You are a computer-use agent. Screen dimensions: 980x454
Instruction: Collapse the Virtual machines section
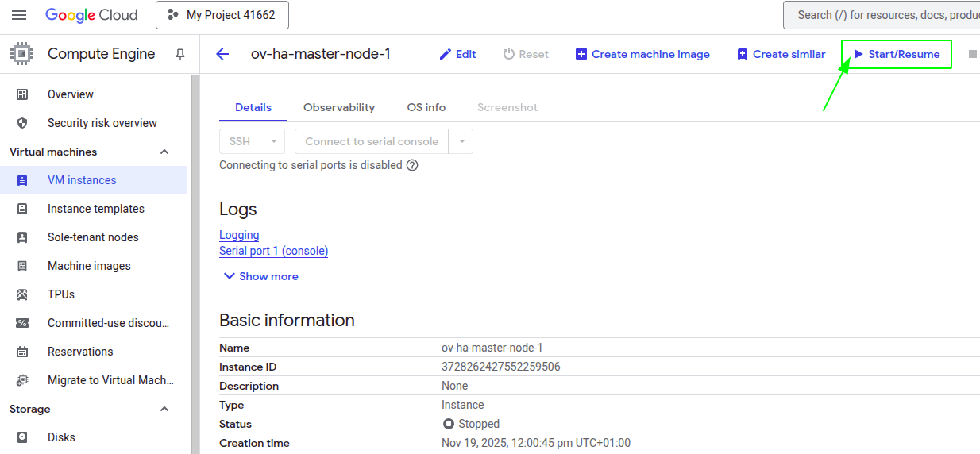pyautogui.click(x=164, y=152)
